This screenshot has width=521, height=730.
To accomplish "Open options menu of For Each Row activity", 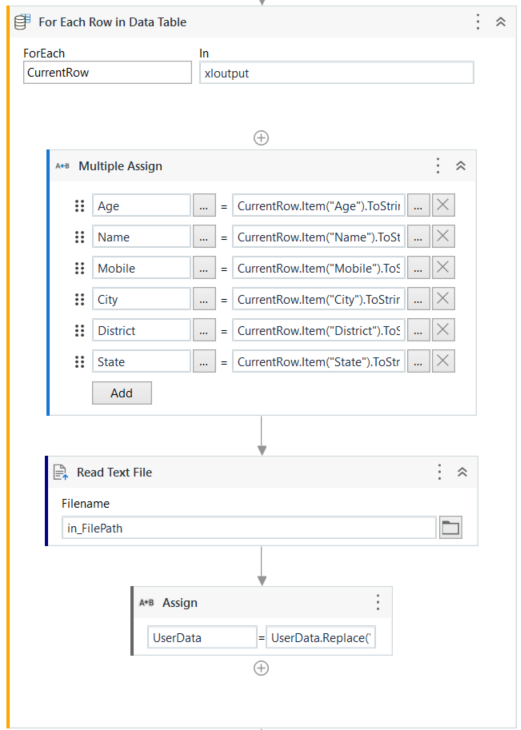I will [x=478, y=22].
